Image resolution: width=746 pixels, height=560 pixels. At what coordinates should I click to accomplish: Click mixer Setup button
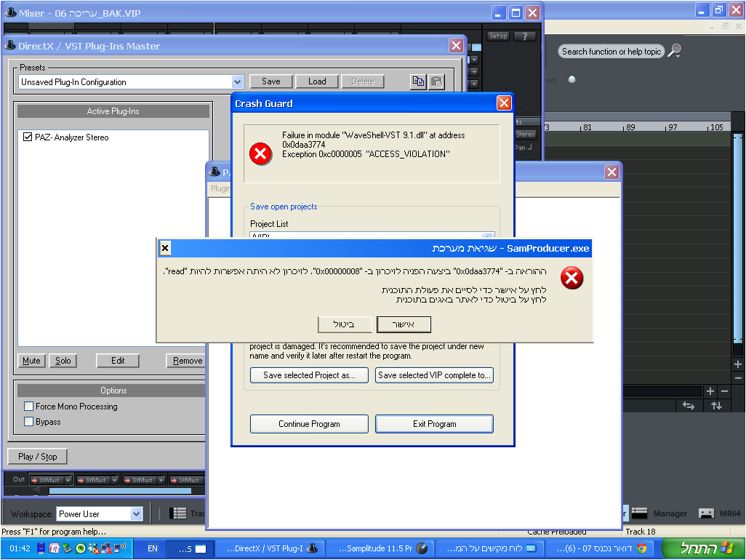pyautogui.click(x=498, y=36)
